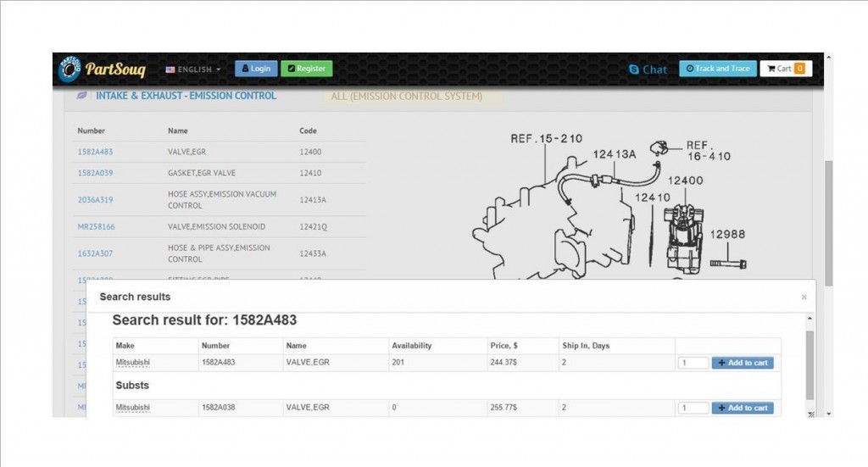Click the Track and Trace button
868x467 pixels.
(x=718, y=69)
